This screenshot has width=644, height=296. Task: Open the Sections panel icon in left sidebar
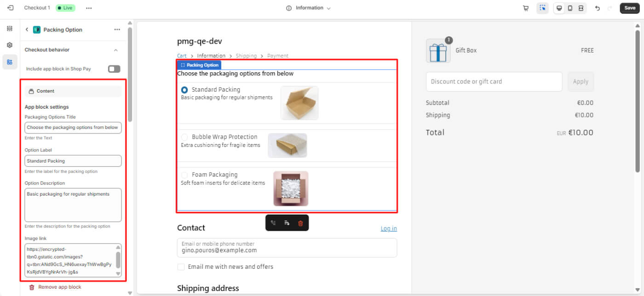(x=10, y=29)
